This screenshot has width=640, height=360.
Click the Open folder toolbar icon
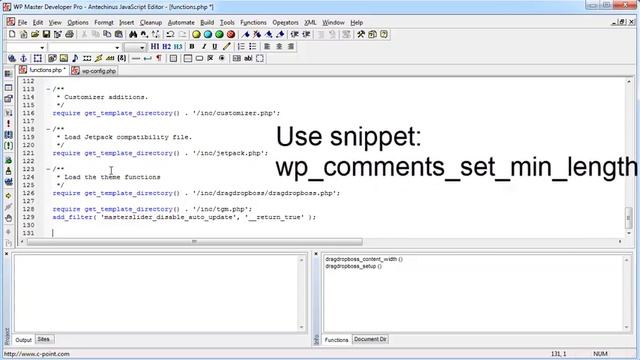click(x=35, y=34)
